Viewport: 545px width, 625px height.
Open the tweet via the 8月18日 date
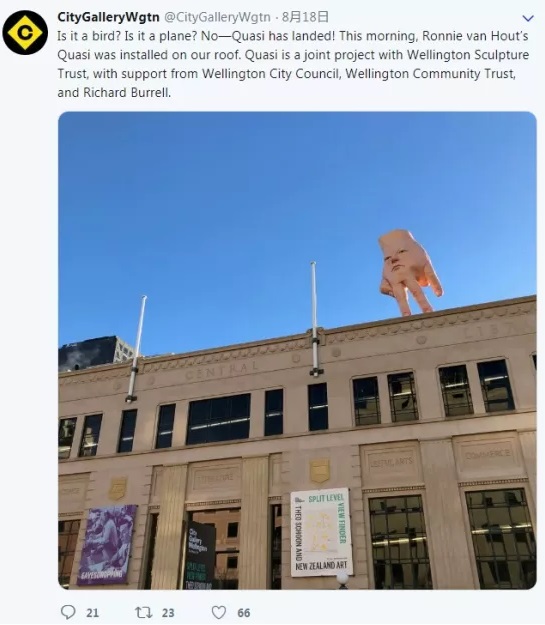tap(305, 17)
